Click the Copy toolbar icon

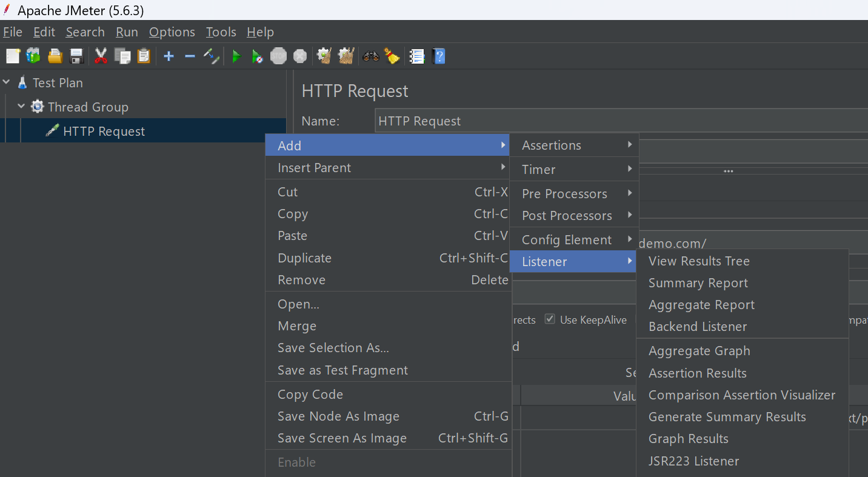point(122,56)
